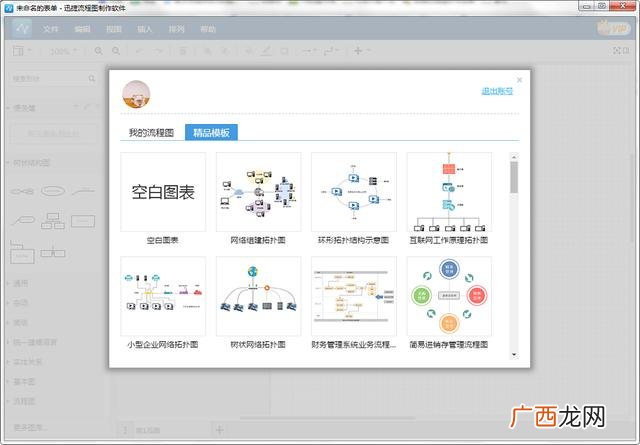The width and height of the screenshot is (640, 445).
Task: Open the 文件 menu
Action: 51,29
